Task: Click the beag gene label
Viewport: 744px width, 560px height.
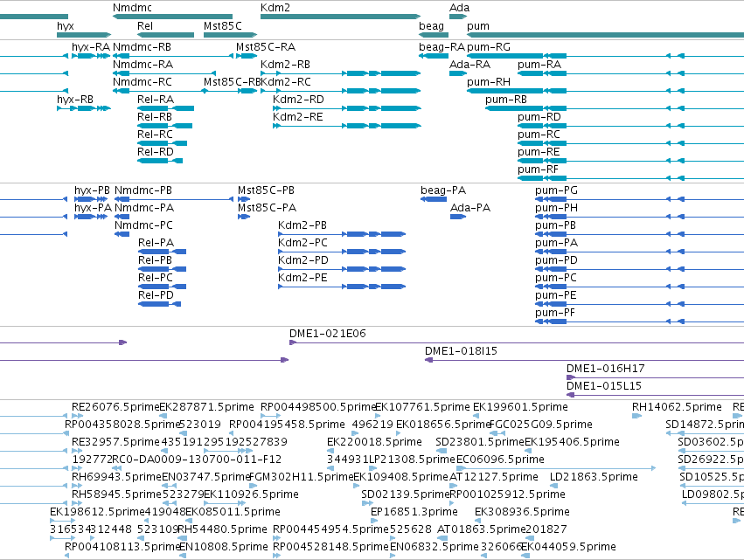Action: click(431, 26)
